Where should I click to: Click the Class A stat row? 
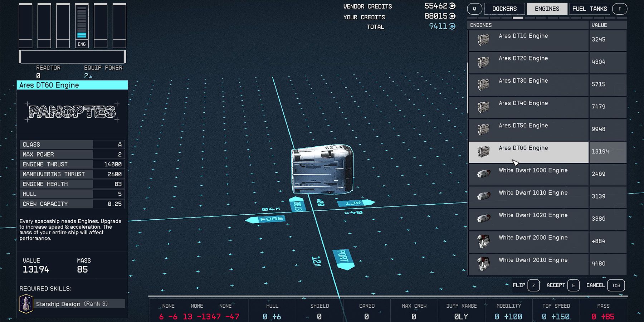click(x=72, y=145)
